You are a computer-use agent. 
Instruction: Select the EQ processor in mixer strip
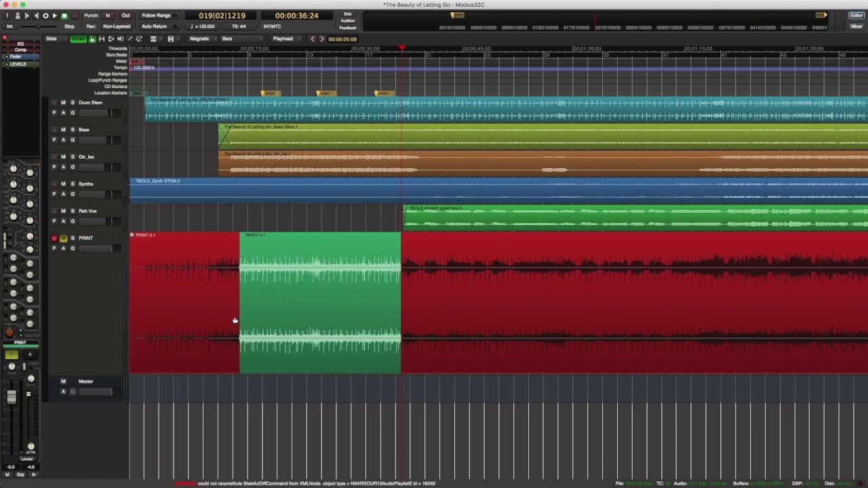click(20, 44)
